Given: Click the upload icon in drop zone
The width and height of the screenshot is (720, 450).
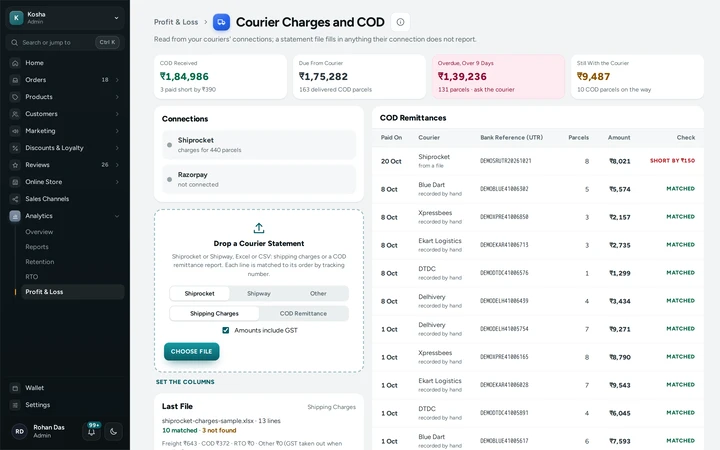Looking at the screenshot, I should point(259,228).
